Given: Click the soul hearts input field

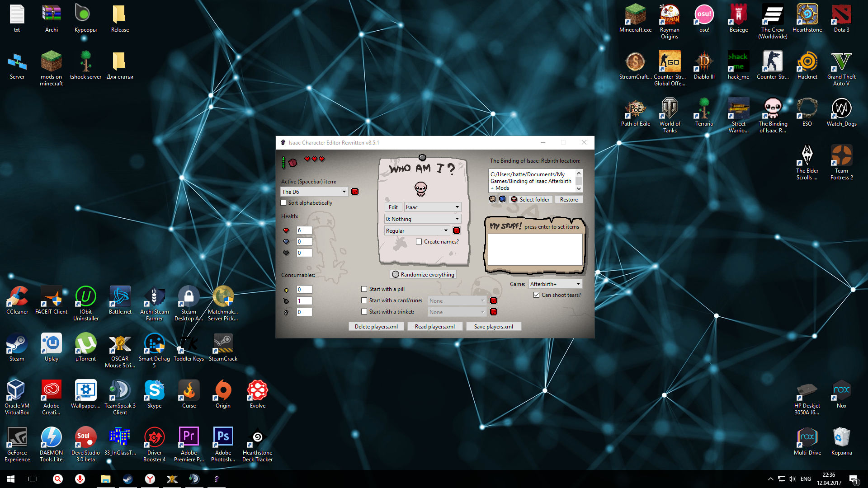Looking at the screenshot, I should click(304, 242).
